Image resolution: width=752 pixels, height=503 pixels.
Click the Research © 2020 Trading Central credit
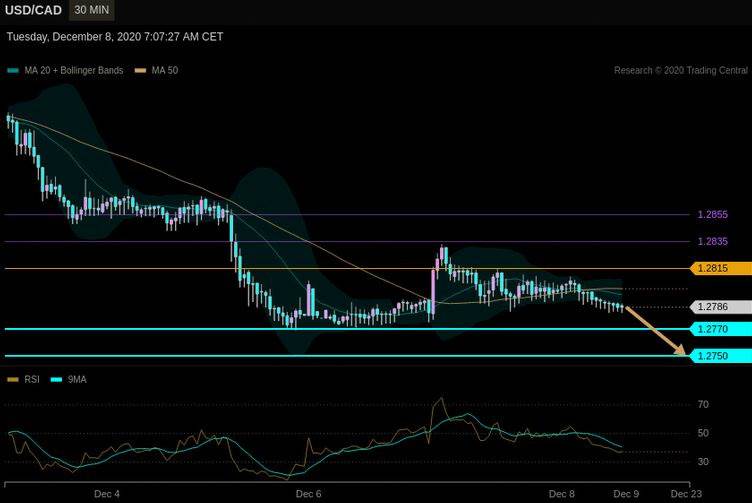681,70
